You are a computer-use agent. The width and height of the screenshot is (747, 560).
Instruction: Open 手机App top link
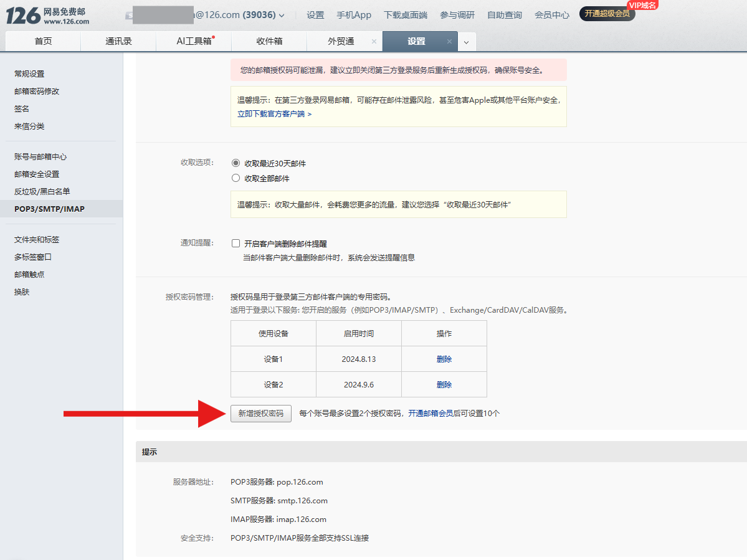click(354, 15)
